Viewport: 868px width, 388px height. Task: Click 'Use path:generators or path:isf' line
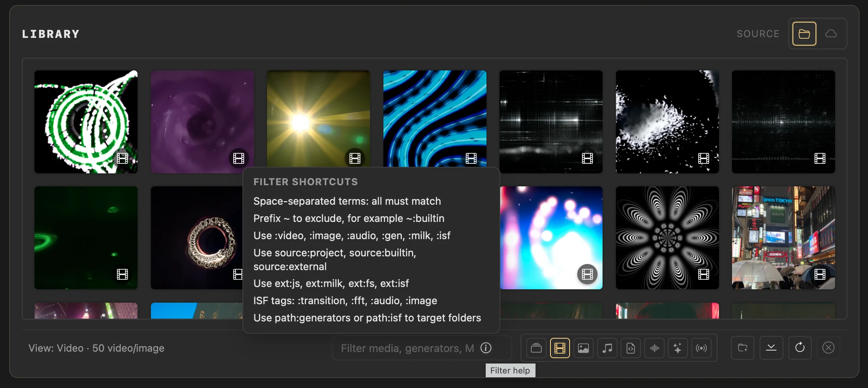(367, 318)
